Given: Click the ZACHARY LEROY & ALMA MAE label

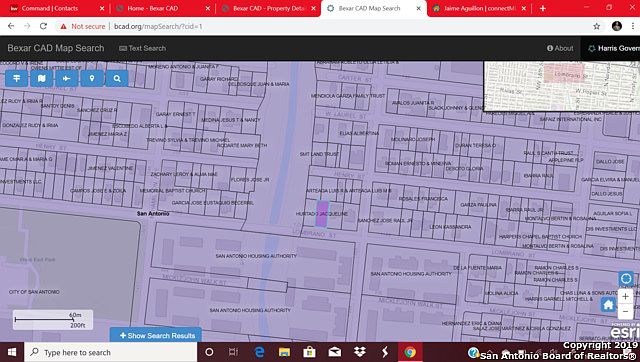Looking at the screenshot, I should coord(184,174).
